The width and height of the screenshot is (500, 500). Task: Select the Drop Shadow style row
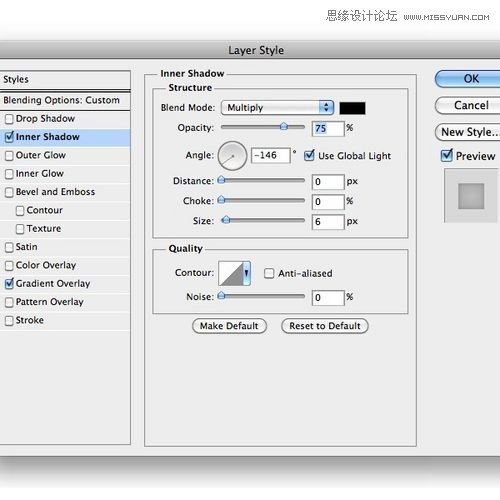[x=65, y=119]
